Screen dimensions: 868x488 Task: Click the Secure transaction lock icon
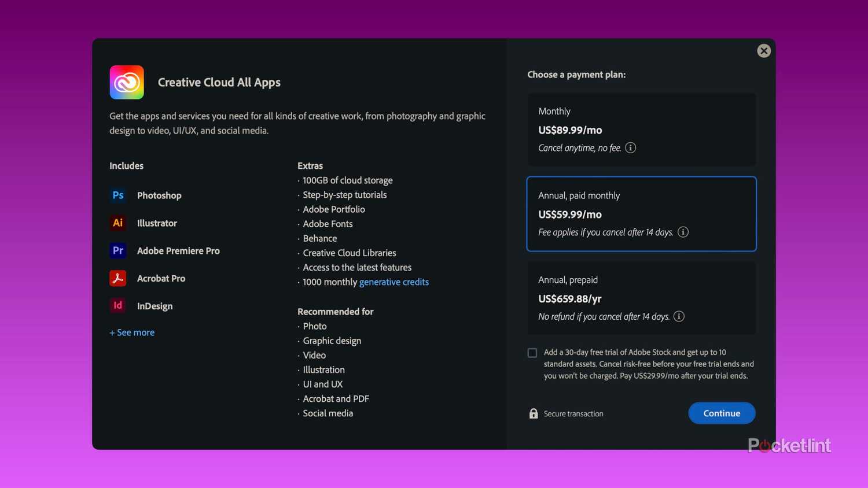point(533,413)
